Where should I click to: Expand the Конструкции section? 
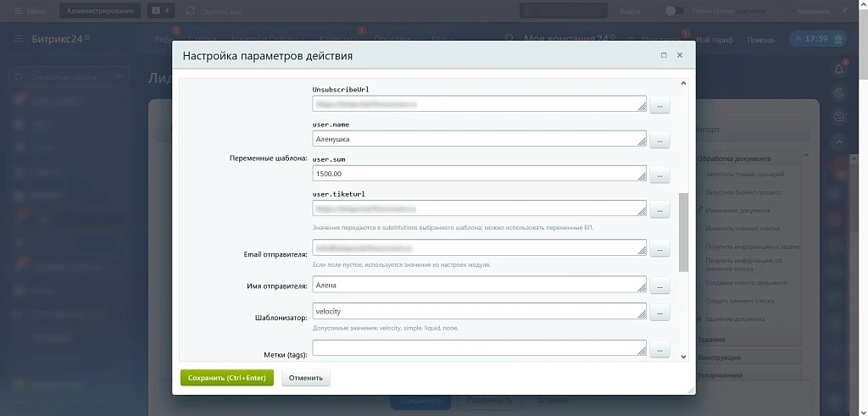(748, 358)
